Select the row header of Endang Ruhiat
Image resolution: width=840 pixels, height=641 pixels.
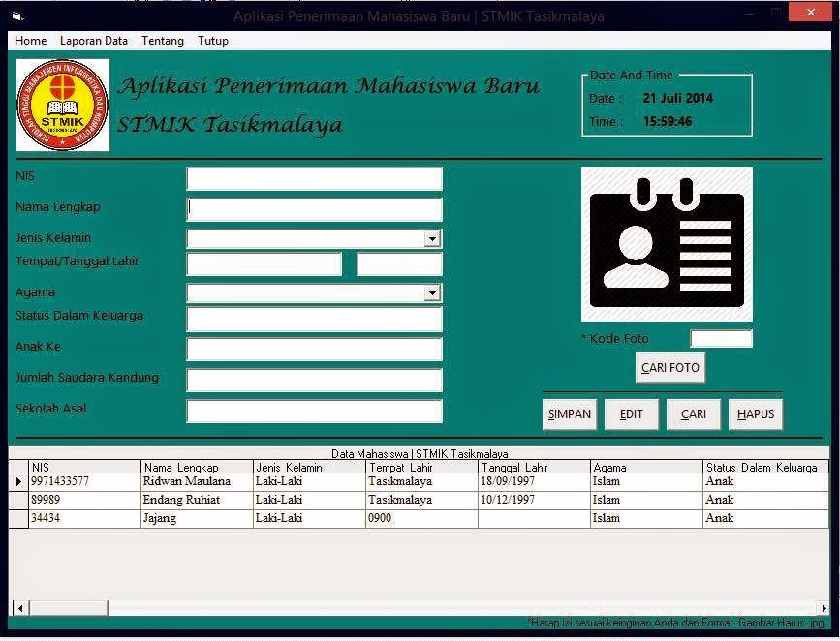[x=18, y=501]
